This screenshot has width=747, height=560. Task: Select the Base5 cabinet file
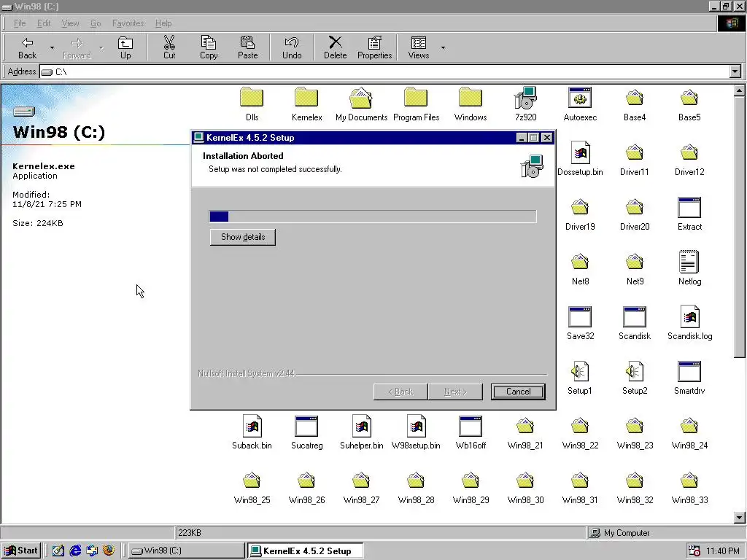(x=689, y=104)
